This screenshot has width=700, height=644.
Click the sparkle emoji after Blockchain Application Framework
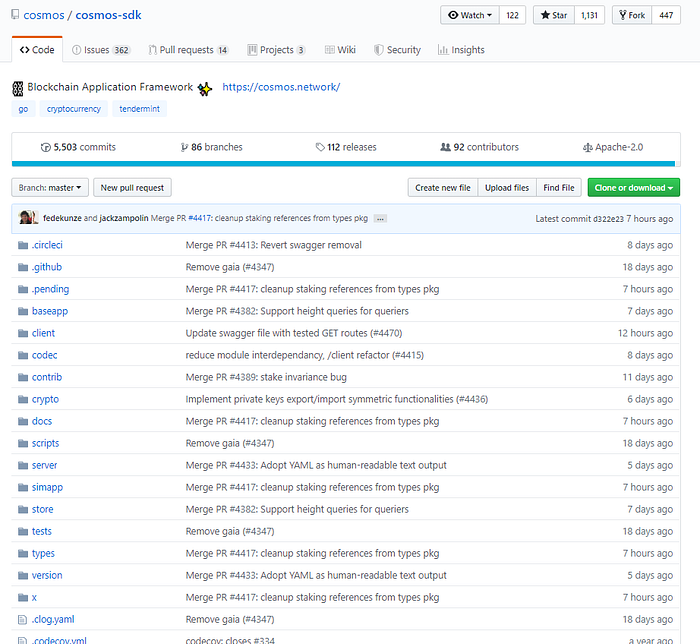(x=205, y=89)
